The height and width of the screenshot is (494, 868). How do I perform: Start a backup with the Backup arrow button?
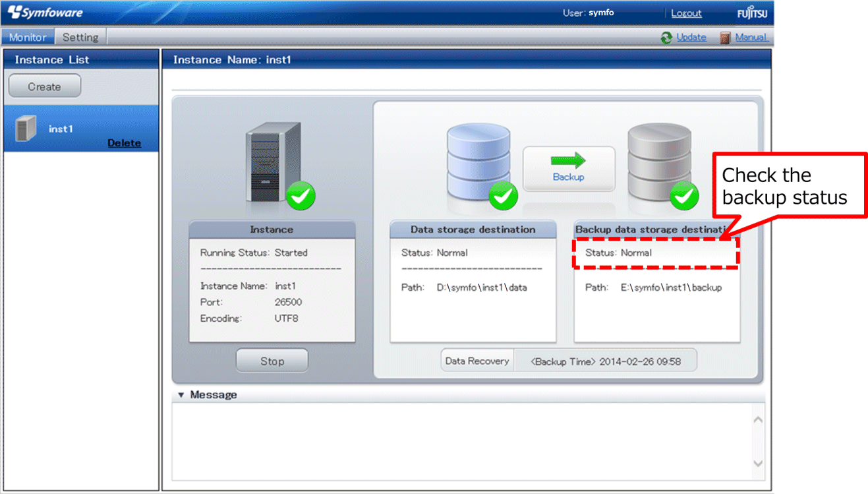(569, 168)
